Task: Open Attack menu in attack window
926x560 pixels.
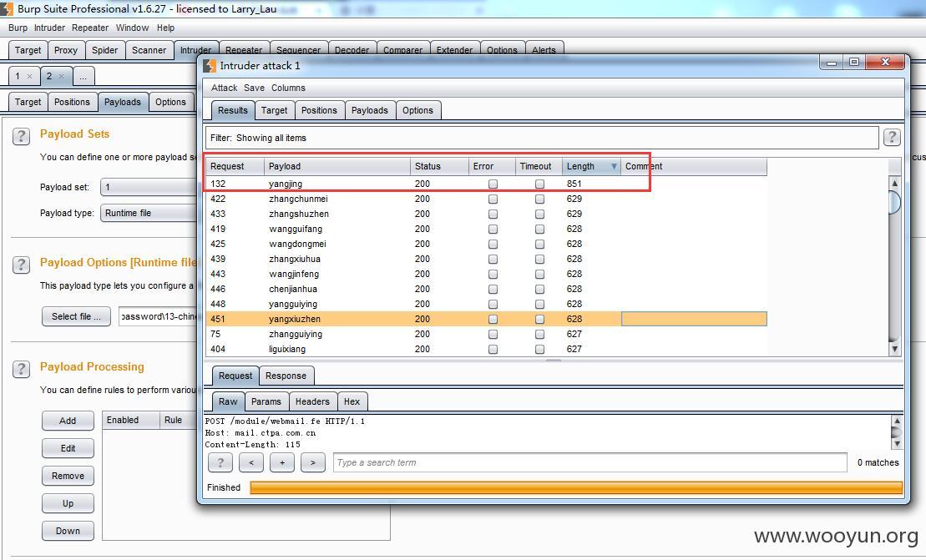Action: pyautogui.click(x=225, y=88)
